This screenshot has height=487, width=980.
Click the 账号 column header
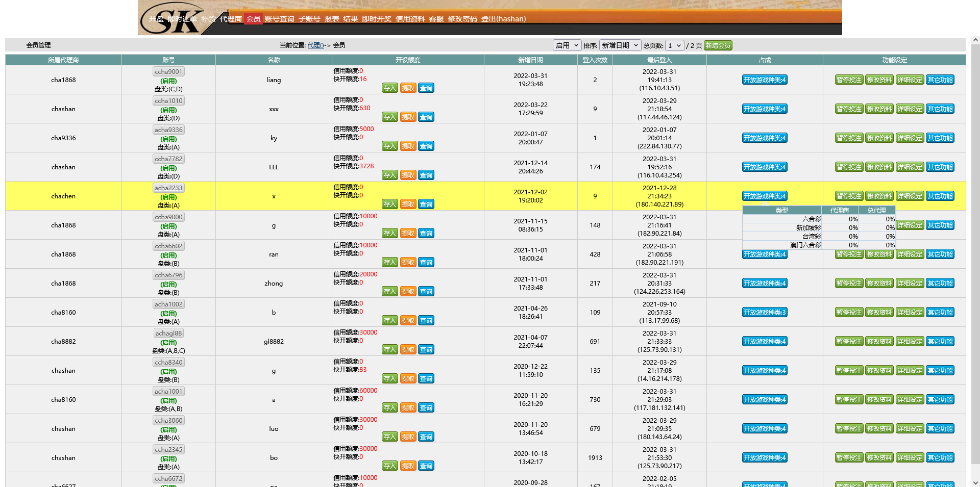(168, 60)
